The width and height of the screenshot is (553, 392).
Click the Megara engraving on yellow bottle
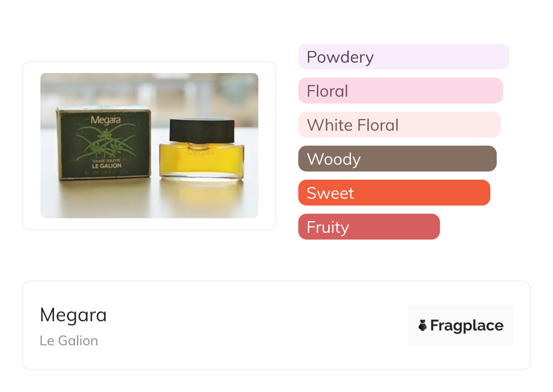(x=200, y=153)
